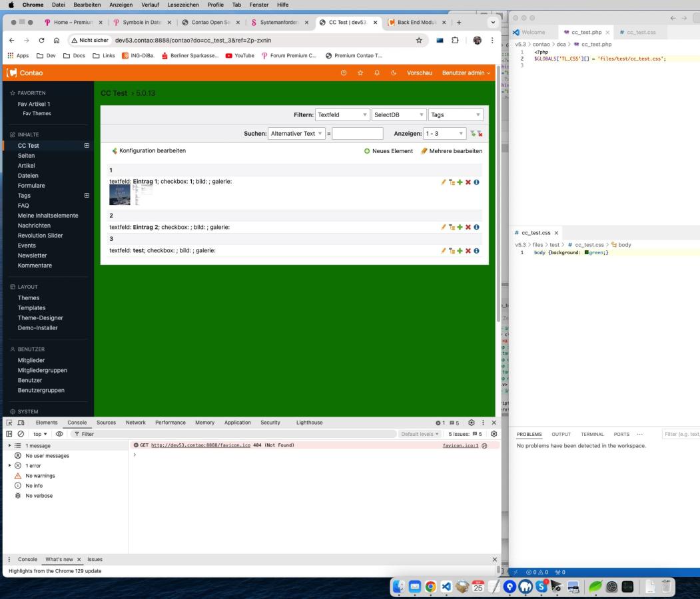700x599 pixels.
Task: Expand the Benutzer admin user menu
Action: (466, 73)
